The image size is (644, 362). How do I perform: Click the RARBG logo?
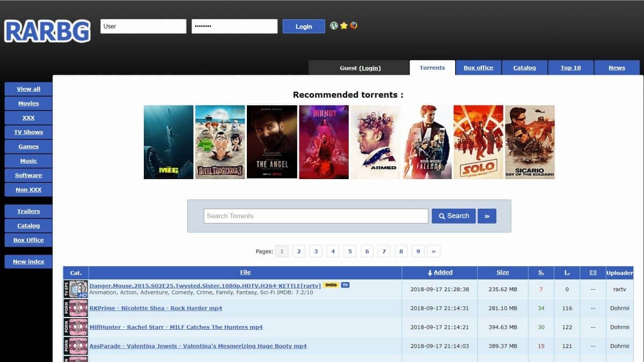[x=47, y=31]
